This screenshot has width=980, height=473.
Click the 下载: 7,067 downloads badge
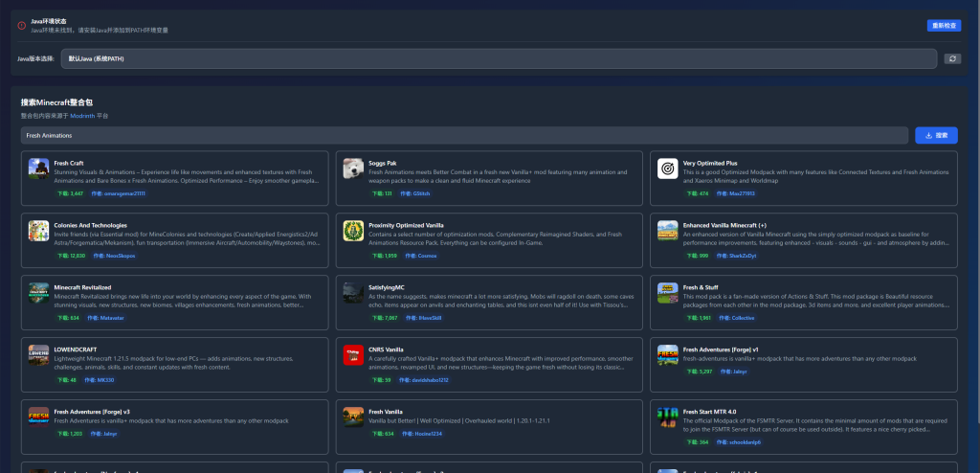tap(385, 318)
